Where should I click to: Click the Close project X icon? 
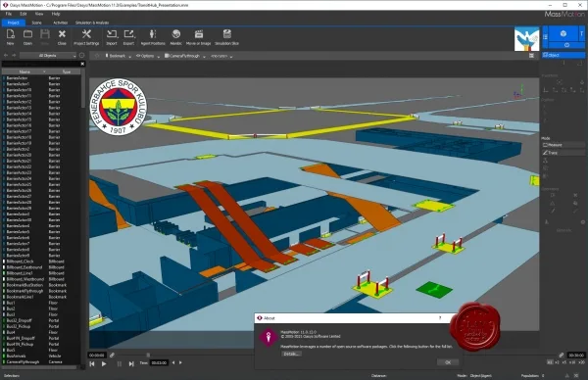(62, 34)
